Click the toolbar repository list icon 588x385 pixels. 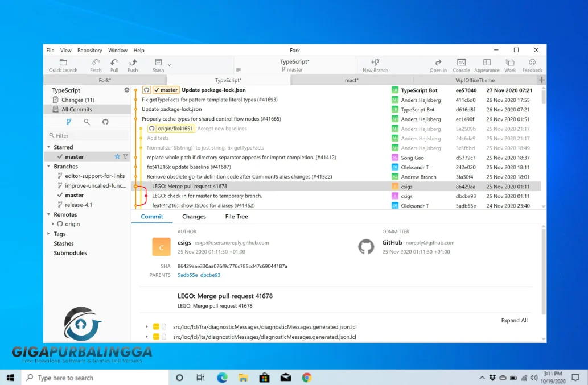pos(239,69)
